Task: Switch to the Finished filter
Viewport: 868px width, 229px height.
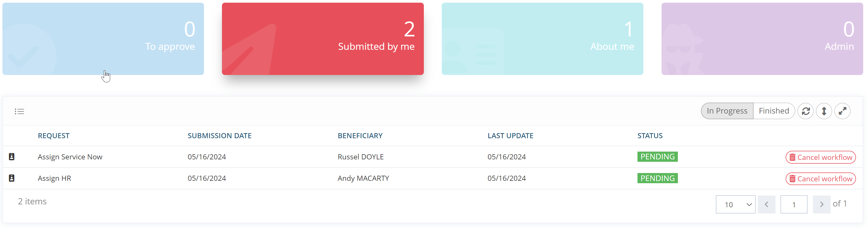Action: pos(774,111)
